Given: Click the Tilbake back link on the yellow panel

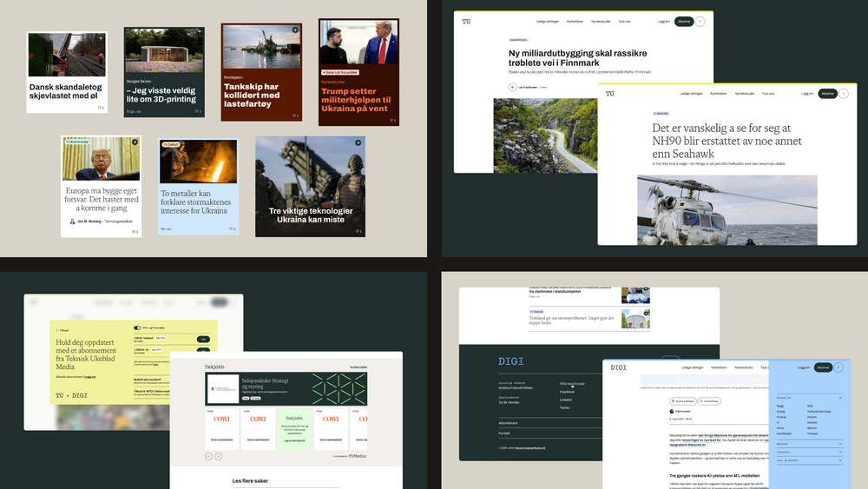Looking at the screenshot, I should (62, 330).
